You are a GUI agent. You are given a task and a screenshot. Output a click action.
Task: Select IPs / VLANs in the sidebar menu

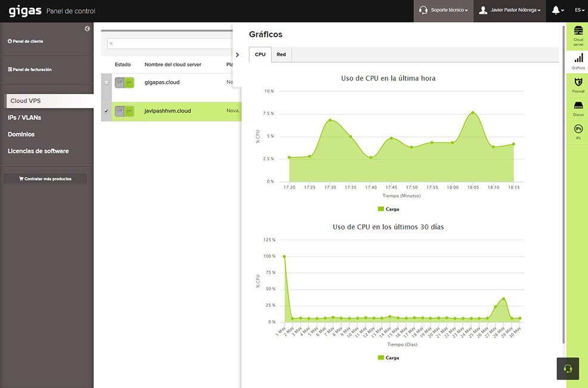(24, 117)
